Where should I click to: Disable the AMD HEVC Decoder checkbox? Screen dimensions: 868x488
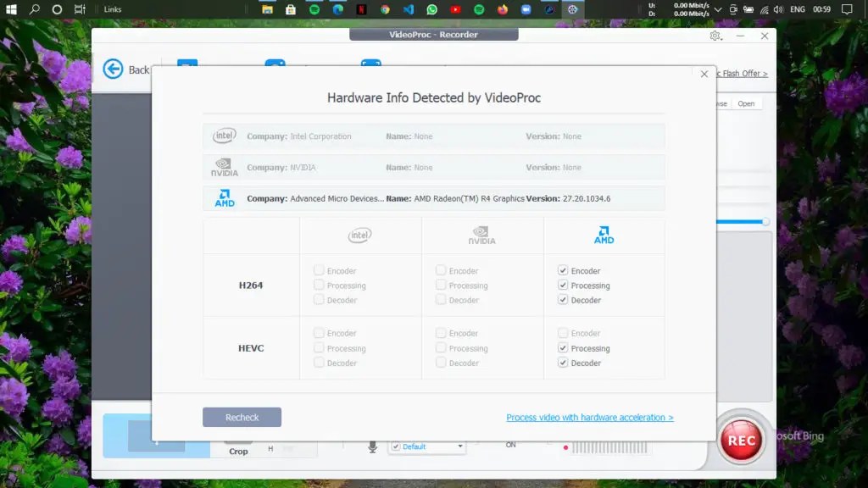tap(562, 363)
